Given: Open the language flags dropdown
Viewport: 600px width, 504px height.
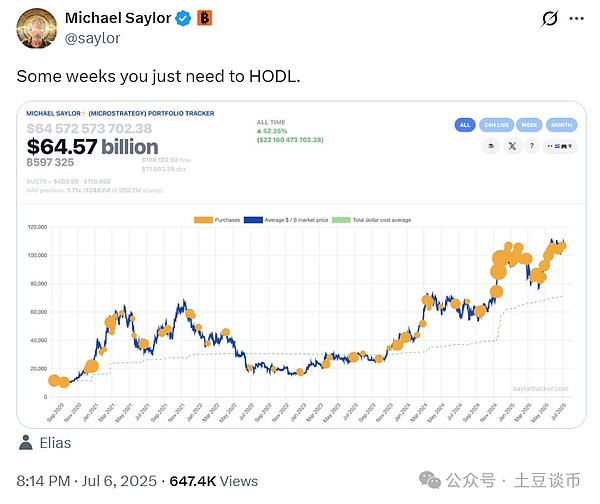Looking at the screenshot, I should pyautogui.click(x=562, y=145).
